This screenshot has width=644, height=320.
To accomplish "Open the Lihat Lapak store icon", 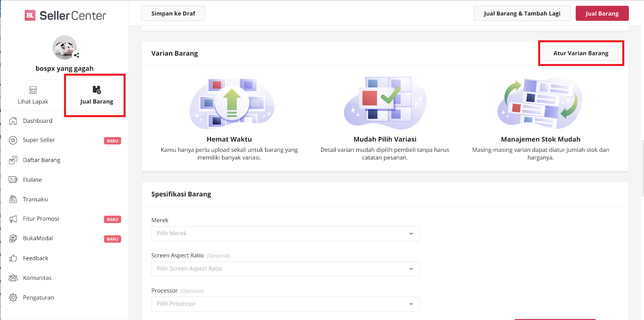I will (33, 90).
